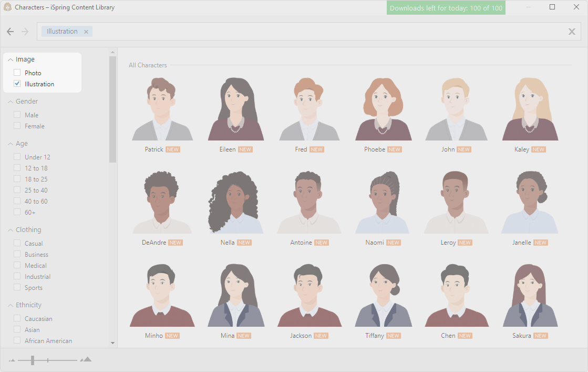Viewport: 588px width, 372px height.
Task: Close the Content Library window
Action: pos(576,7)
